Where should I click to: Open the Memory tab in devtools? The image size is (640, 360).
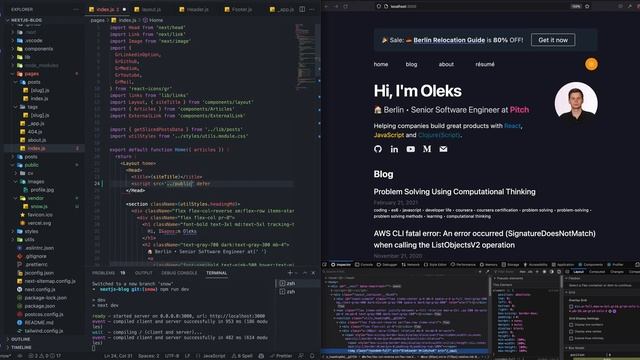[489, 264]
